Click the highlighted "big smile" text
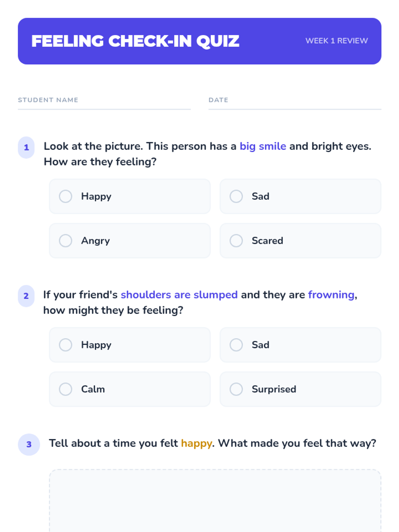This screenshot has height=532, width=399. (263, 146)
